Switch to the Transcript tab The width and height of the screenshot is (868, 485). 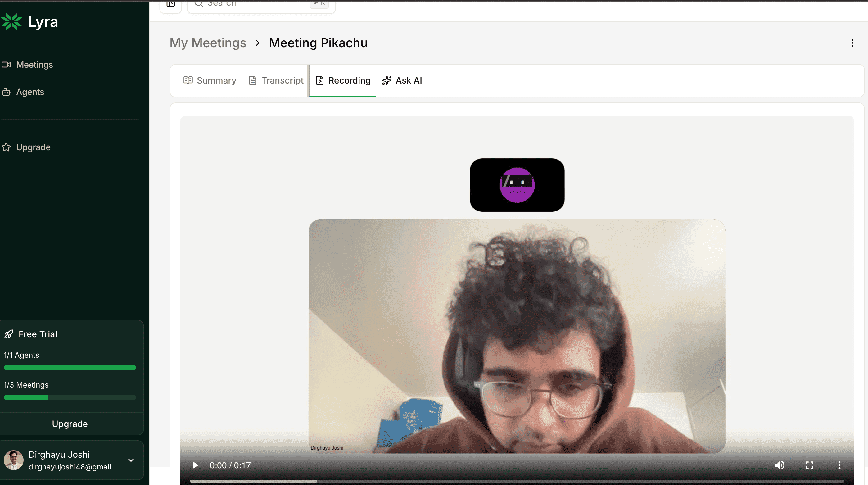[x=276, y=80]
